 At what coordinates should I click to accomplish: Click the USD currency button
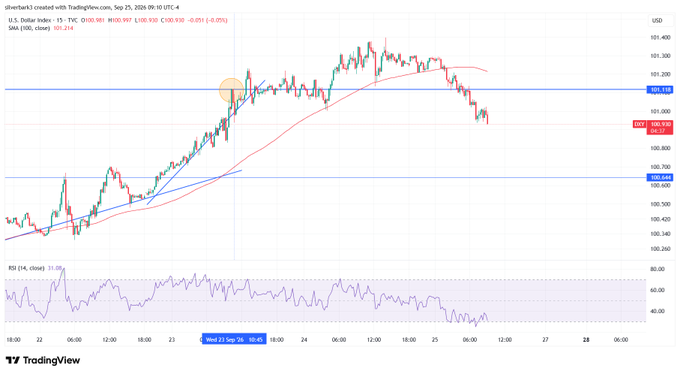click(x=657, y=20)
